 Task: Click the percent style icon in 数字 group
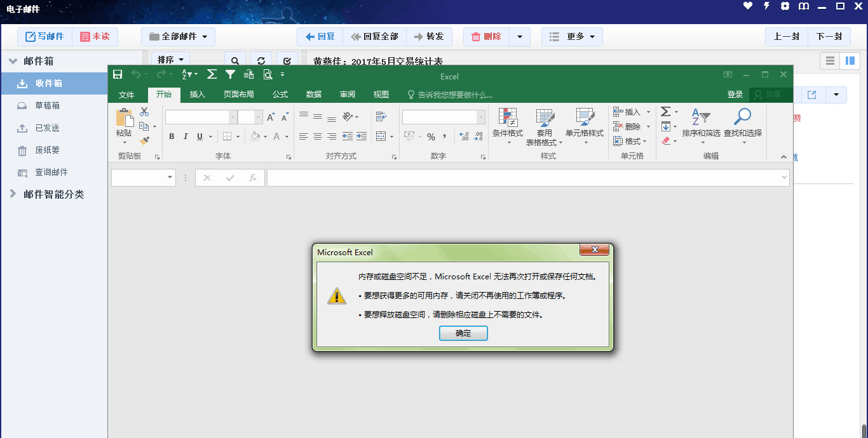[x=431, y=136]
